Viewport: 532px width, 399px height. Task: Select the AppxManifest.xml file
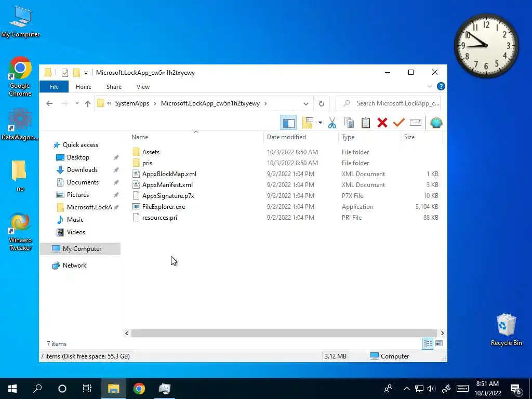[167, 184]
